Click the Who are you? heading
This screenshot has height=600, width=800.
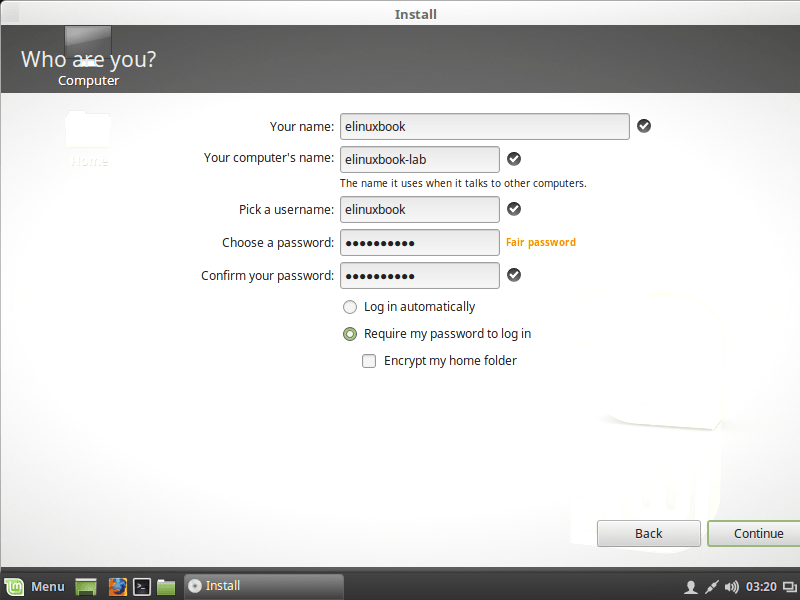point(88,60)
